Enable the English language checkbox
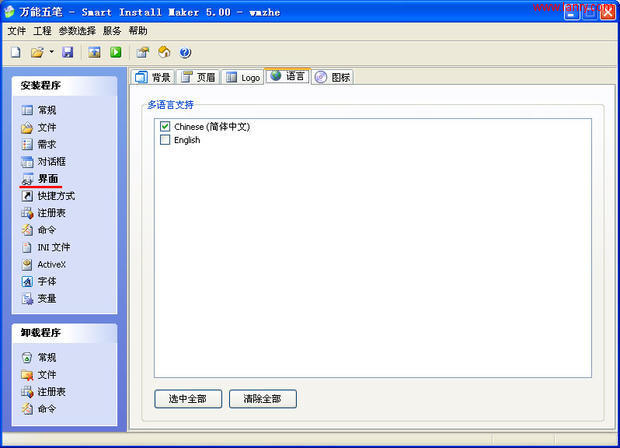The image size is (620, 448). [x=165, y=140]
